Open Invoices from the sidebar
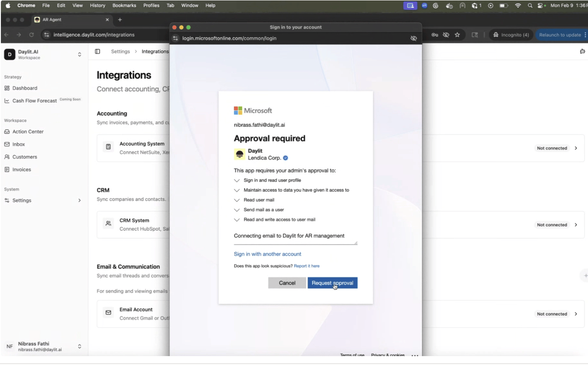 [x=17, y=170]
